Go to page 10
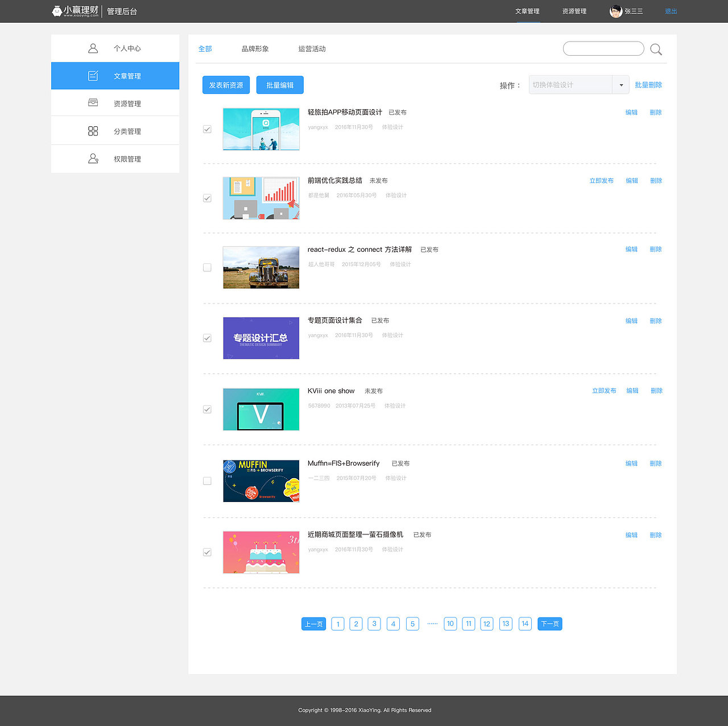 (450, 624)
